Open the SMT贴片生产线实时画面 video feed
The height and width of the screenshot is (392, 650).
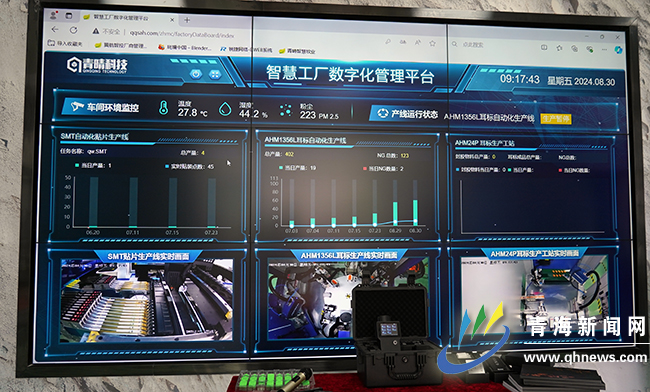[x=147, y=300]
